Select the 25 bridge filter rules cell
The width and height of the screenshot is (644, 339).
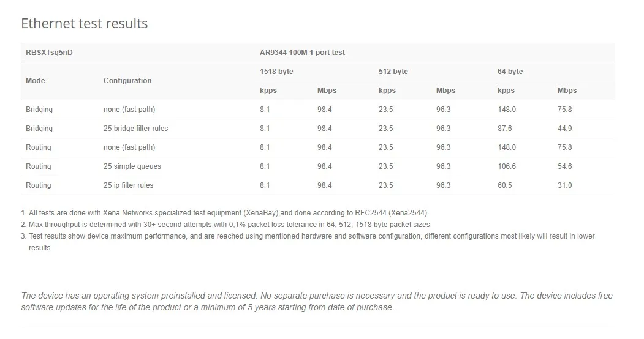point(135,129)
